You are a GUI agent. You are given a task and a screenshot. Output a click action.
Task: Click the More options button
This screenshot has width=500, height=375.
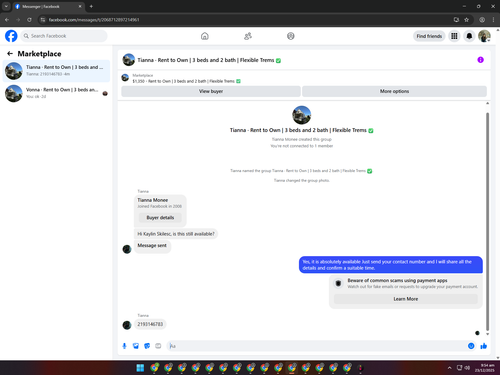[394, 91]
